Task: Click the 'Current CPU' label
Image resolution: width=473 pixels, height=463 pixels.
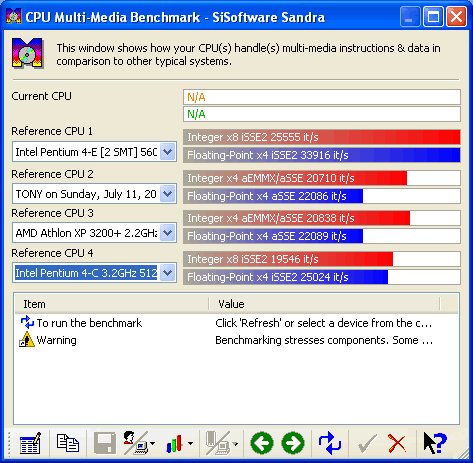Action: 42,96
